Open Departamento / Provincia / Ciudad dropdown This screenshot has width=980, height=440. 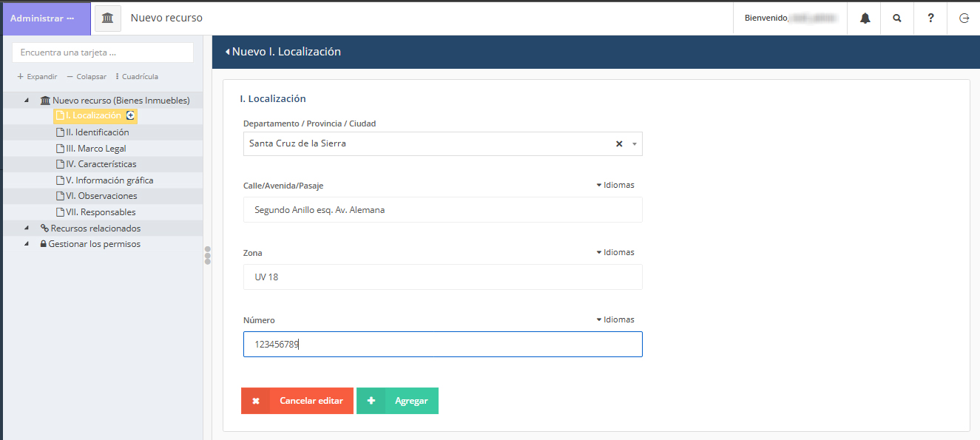pyautogui.click(x=635, y=144)
